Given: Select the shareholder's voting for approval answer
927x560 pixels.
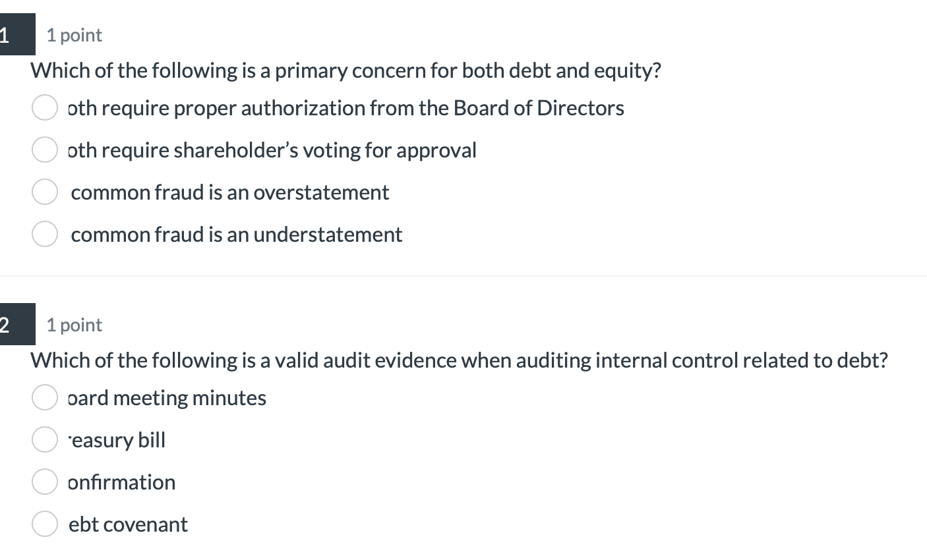Looking at the screenshot, I should (44, 150).
